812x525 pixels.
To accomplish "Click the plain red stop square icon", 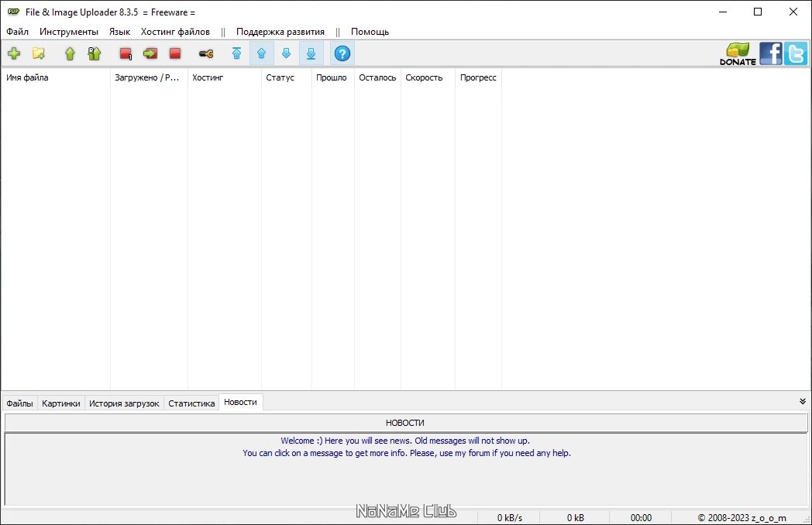I will point(175,53).
